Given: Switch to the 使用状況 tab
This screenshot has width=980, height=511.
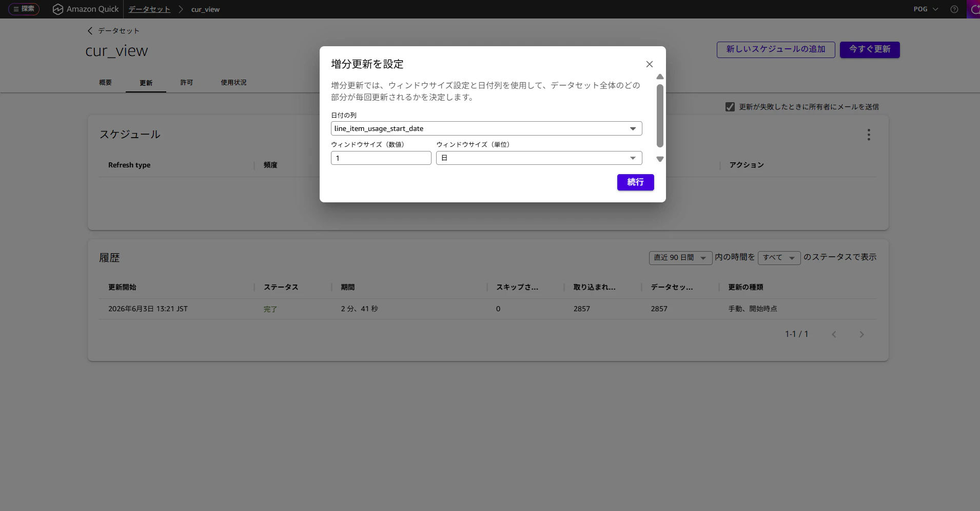Looking at the screenshot, I should pos(234,82).
